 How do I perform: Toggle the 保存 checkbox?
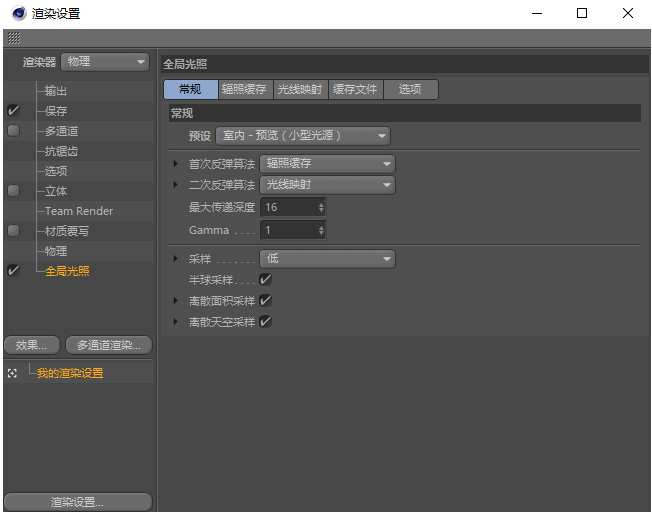(13, 110)
